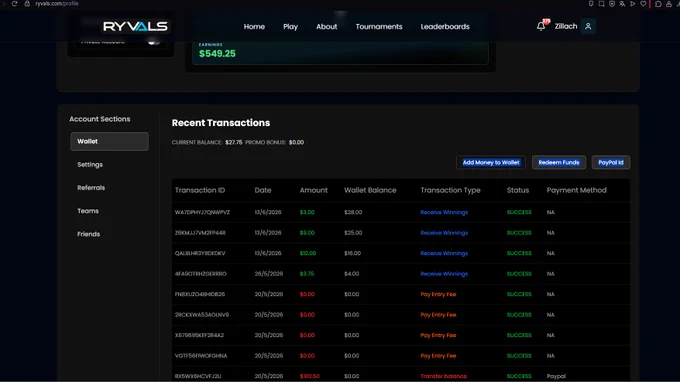This screenshot has height=382, width=680.
Task: Click transaction ID VGTF56RWOFGHNA
Action: point(201,356)
